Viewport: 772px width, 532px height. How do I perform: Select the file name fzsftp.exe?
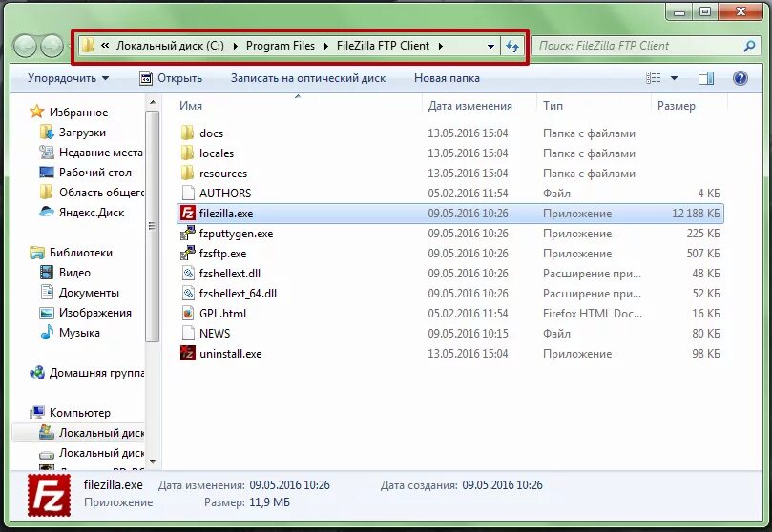pyautogui.click(x=222, y=254)
